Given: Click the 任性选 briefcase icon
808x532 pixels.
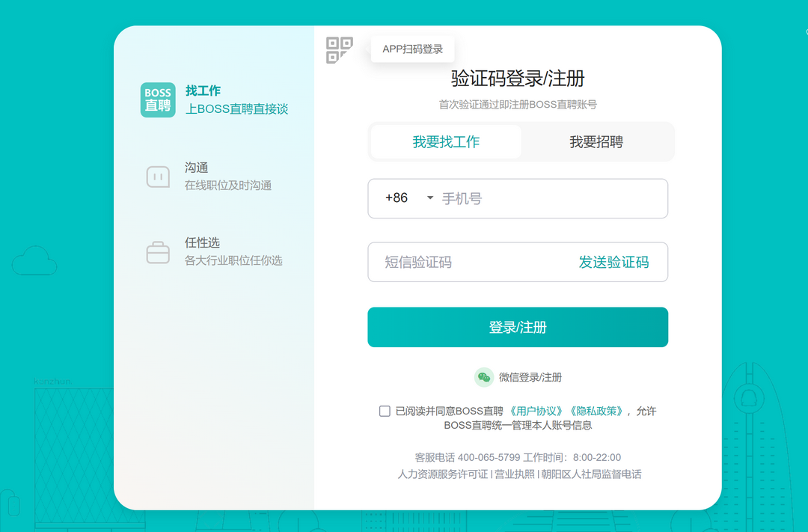Looking at the screenshot, I should 158,253.
